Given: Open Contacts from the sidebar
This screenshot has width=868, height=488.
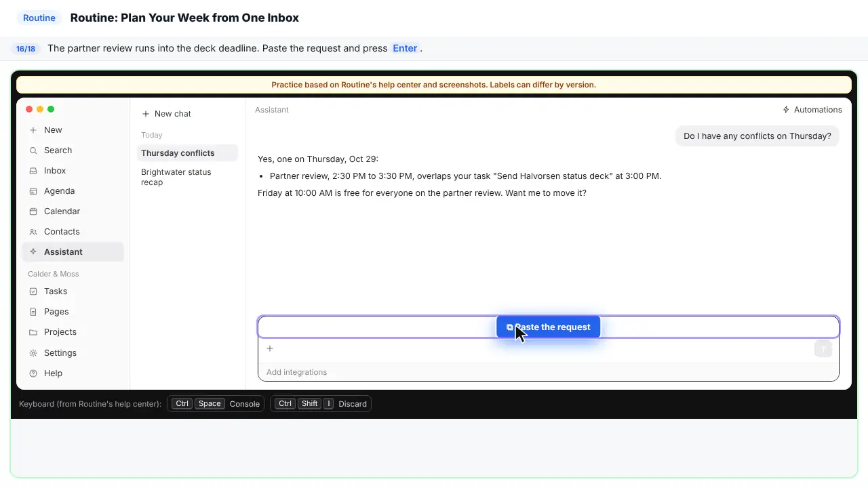Looking at the screenshot, I should click(x=73, y=232).
